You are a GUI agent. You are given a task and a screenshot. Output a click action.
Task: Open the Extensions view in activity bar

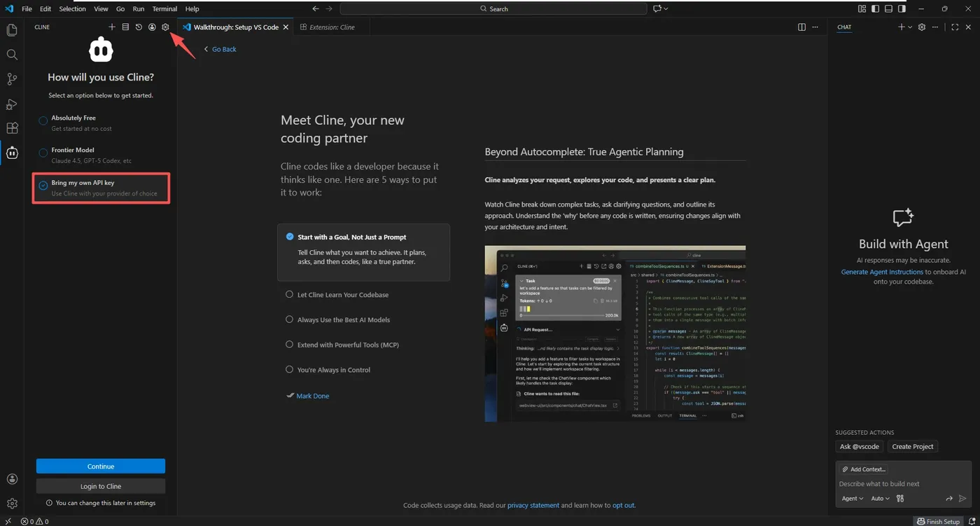coord(12,128)
